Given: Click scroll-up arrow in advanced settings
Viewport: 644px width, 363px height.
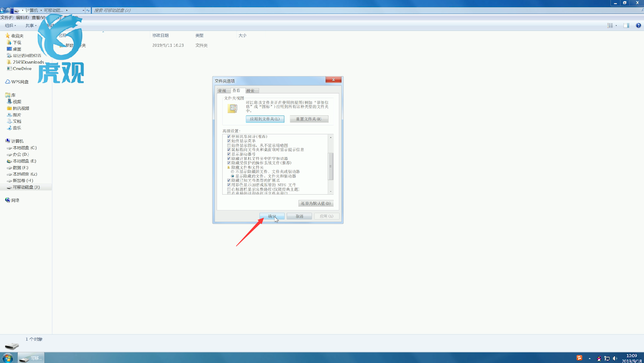Looking at the screenshot, I should [331, 137].
